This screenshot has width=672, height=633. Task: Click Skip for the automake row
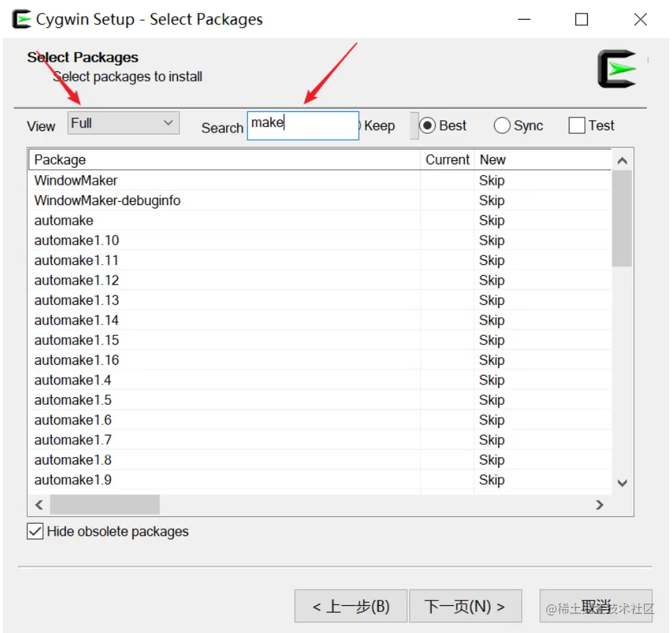491,221
